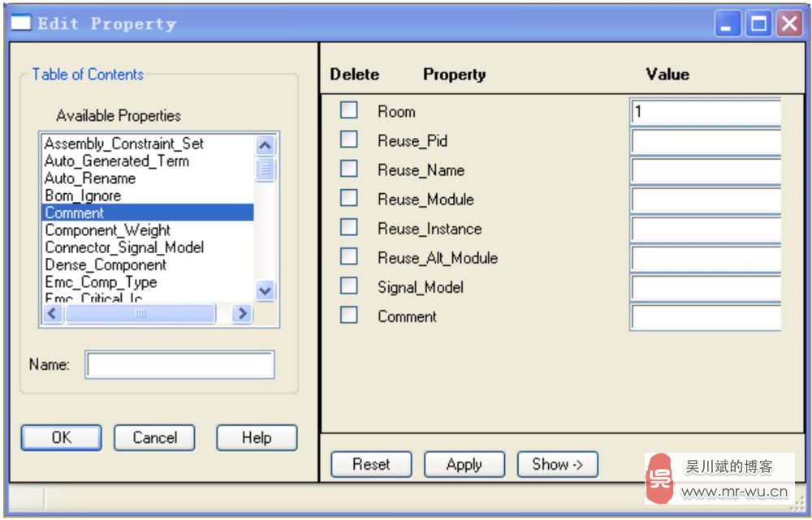
Task: Minimize the Edit Property window
Action: point(727,24)
